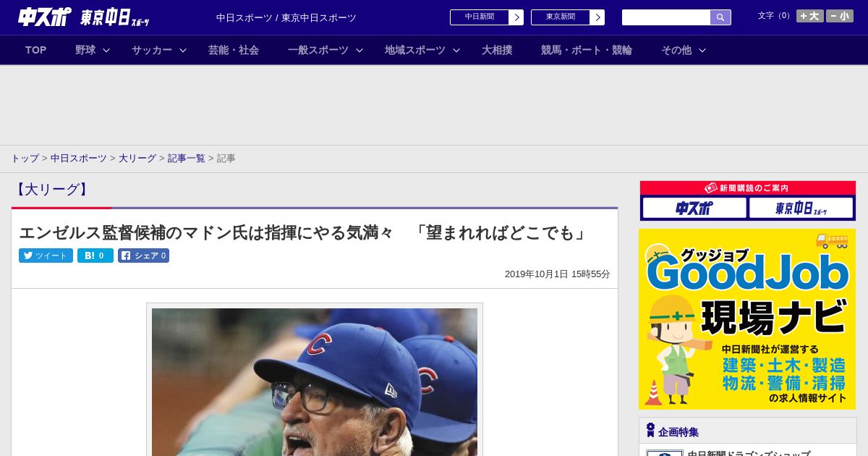Click 中日スポーツ breadcrumb link
Viewport: 868px width, 456px height.
coord(79,158)
